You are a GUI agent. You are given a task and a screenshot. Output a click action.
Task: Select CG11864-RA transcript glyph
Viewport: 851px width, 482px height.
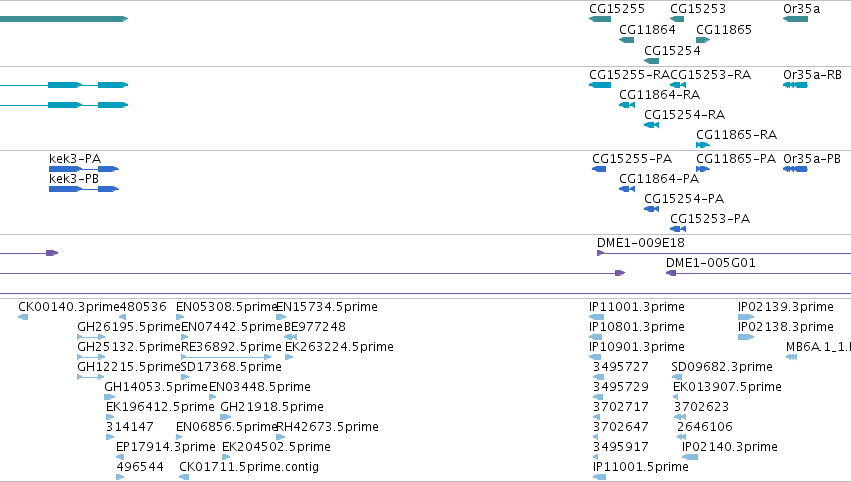tap(627, 105)
